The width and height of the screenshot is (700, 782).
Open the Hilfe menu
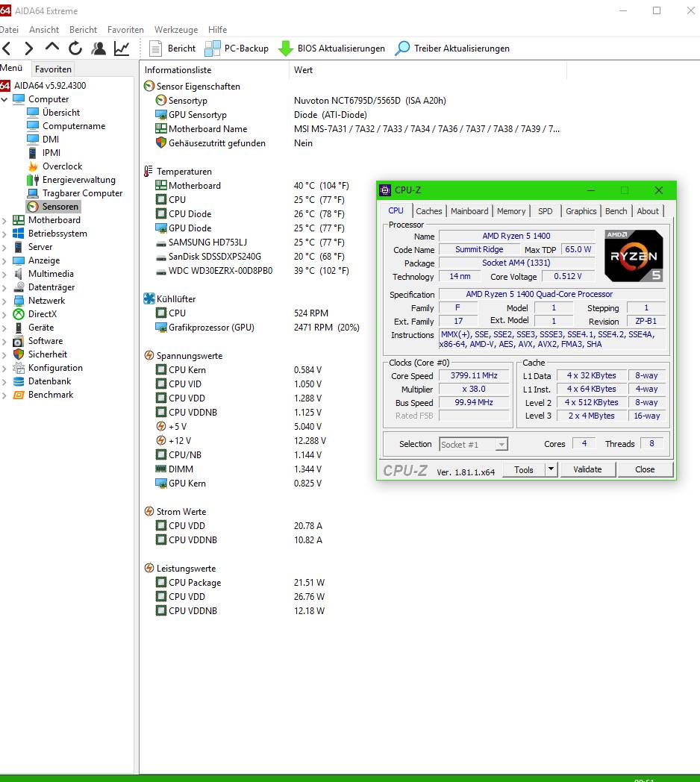click(x=217, y=30)
